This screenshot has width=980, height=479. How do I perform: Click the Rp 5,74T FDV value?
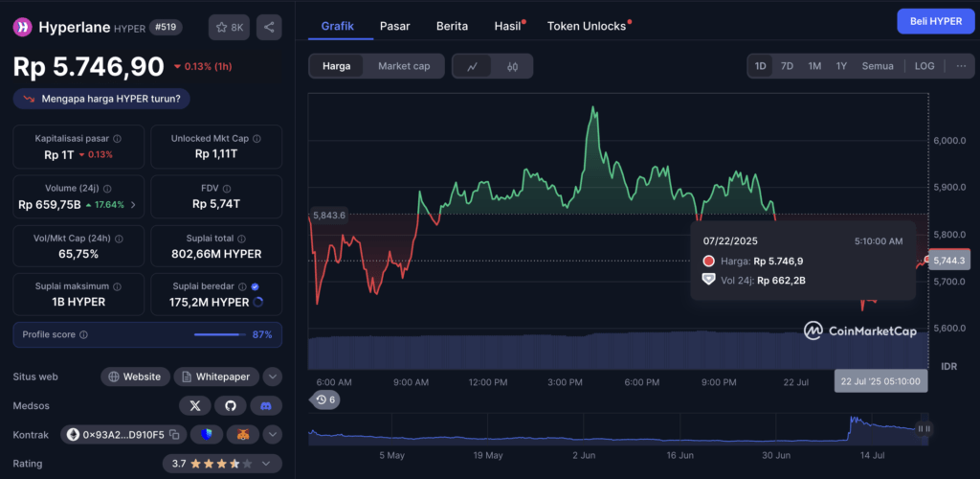(x=216, y=204)
